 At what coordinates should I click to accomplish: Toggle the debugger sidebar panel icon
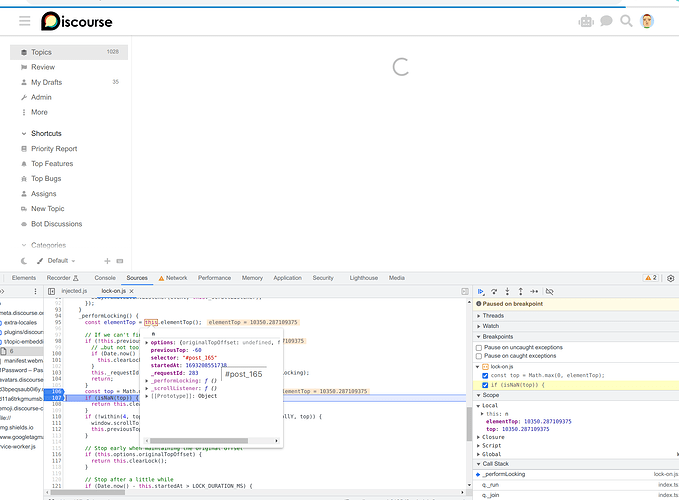pos(465,291)
